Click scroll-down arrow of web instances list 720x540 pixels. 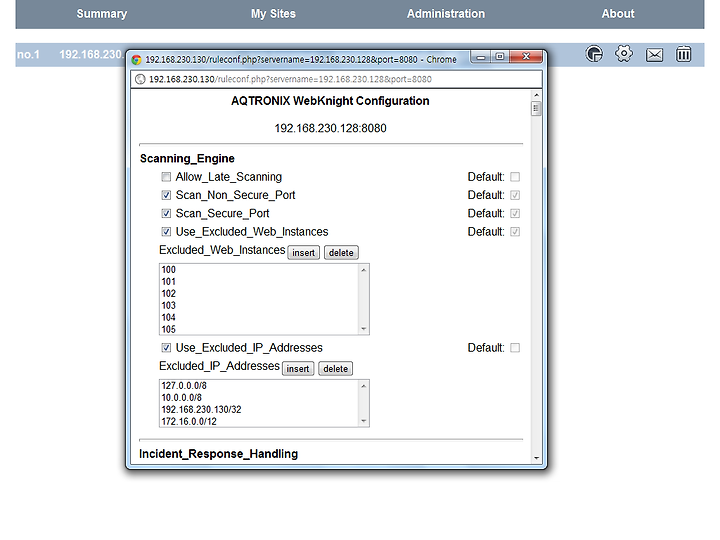point(364,329)
